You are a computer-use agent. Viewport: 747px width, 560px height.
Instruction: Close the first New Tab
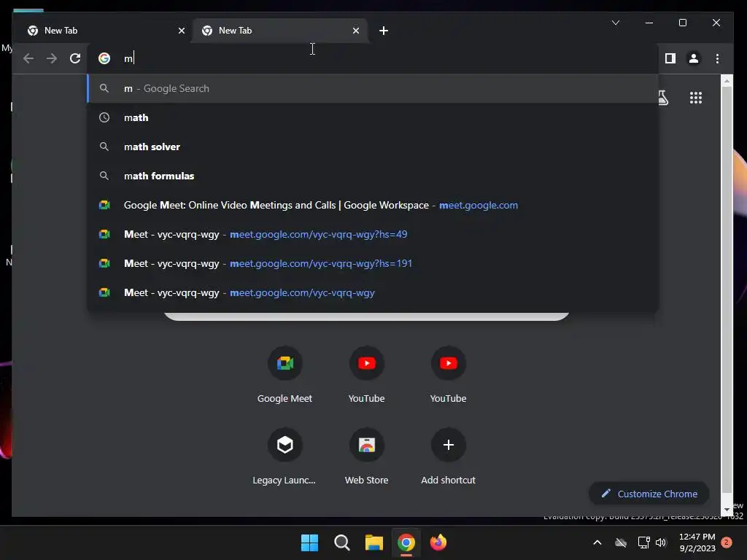(182, 31)
